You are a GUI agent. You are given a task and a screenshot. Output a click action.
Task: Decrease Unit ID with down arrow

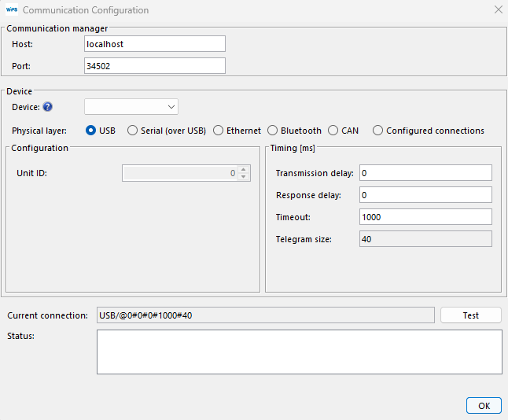point(244,177)
